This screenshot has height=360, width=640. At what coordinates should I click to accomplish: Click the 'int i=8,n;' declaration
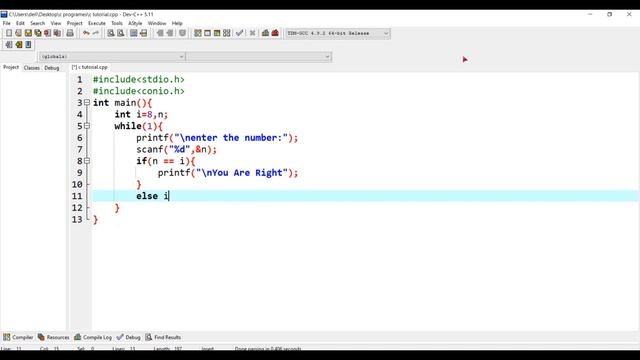[141, 114]
